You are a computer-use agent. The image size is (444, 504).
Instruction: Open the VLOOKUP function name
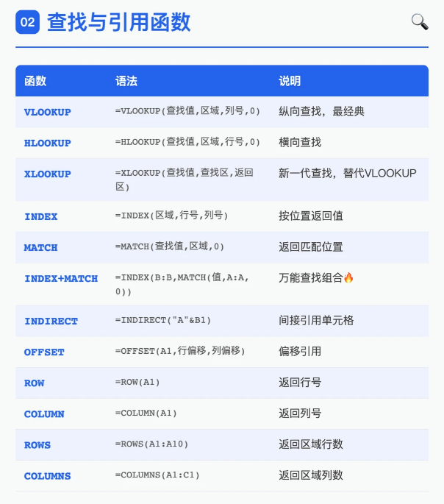(x=48, y=112)
